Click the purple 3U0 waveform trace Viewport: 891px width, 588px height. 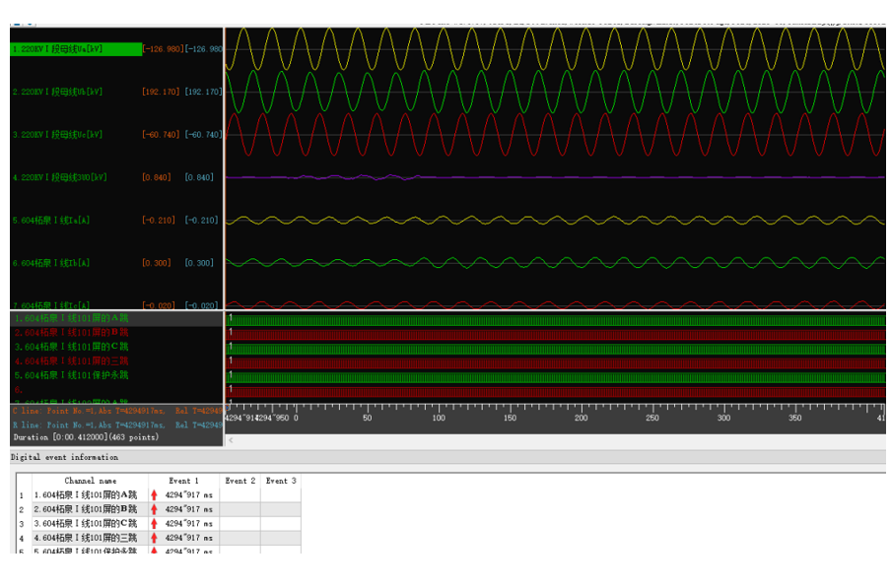click(555, 177)
